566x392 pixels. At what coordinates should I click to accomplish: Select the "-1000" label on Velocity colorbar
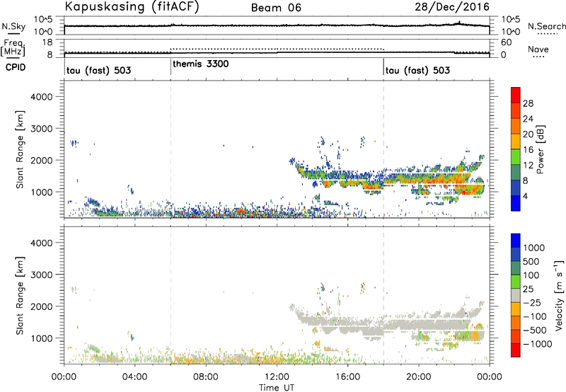coord(537,344)
